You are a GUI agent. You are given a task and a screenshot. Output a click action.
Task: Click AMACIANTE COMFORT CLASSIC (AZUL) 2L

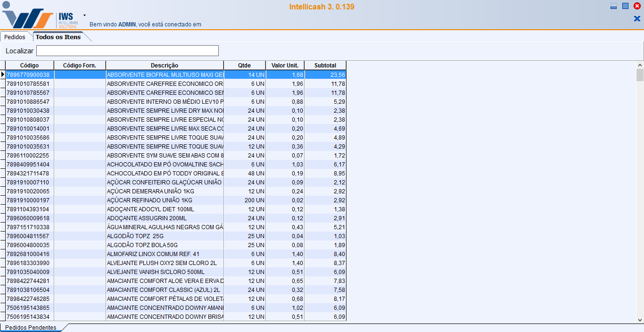tap(165, 290)
